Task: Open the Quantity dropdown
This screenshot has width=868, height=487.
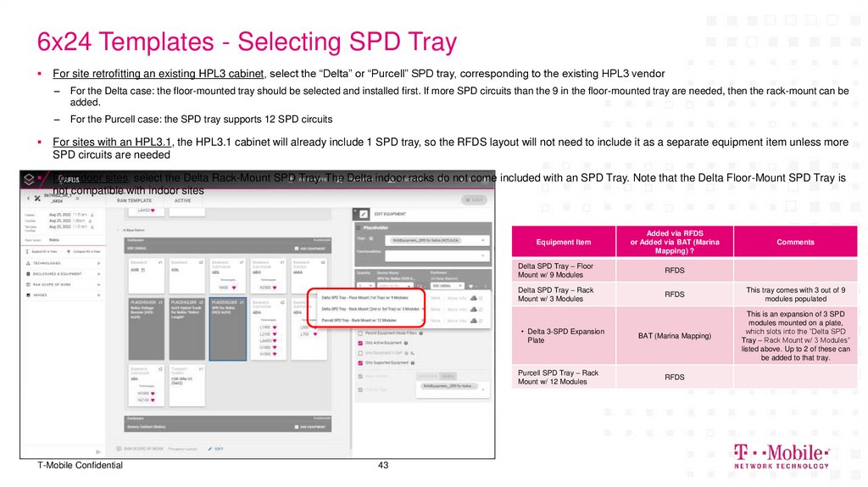Action: pyautogui.click(x=364, y=286)
